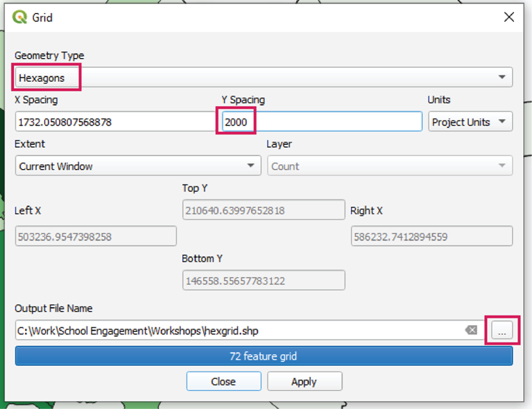Click the Grid title bar text
This screenshot has width=532, height=409.
(42, 17)
